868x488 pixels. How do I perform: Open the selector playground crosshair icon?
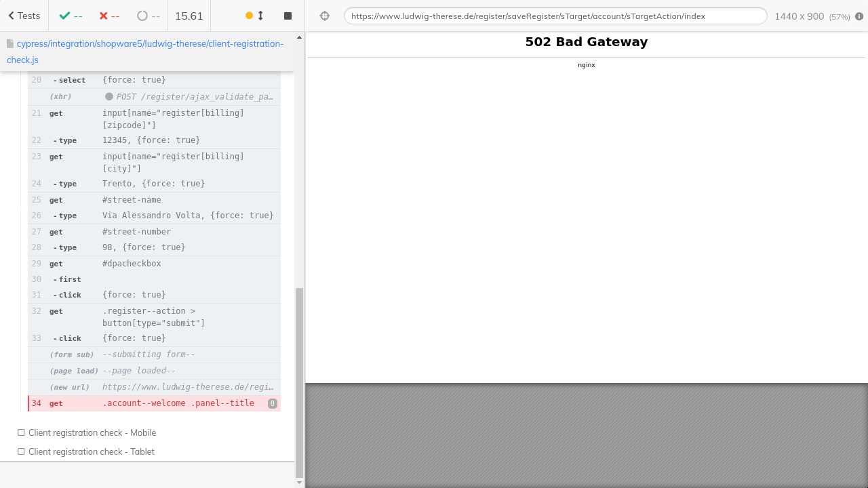coord(325,16)
